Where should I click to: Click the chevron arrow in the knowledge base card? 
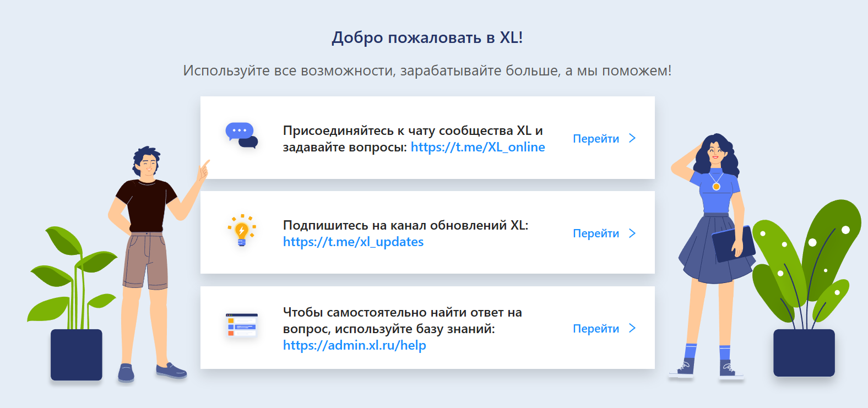coord(632,328)
